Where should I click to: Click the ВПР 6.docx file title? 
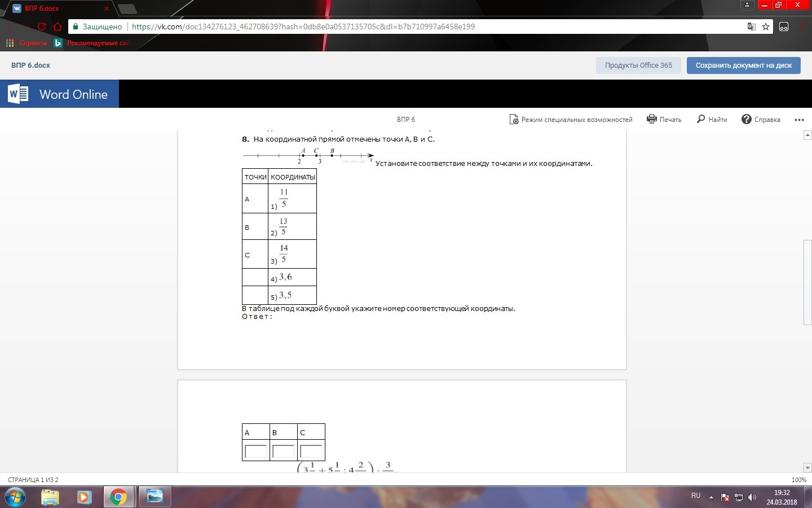pyautogui.click(x=30, y=65)
